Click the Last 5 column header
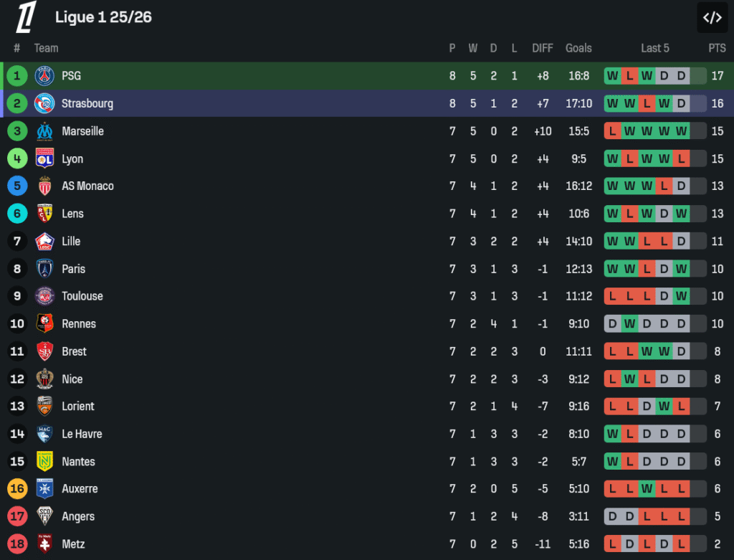The width and height of the screenshot is (734, 560). [654, 48]
